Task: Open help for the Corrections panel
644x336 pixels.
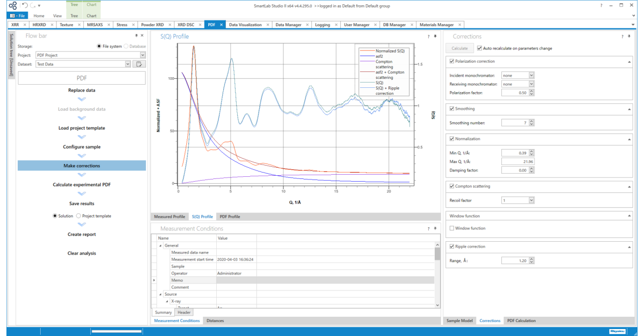Action: pyautogui.click(x=623, y=37)
